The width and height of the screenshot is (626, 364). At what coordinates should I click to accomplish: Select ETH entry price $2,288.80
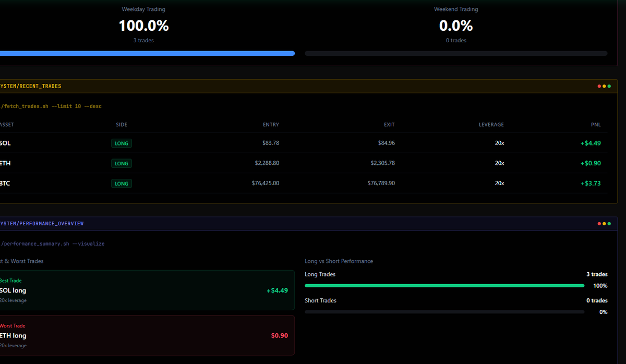(267, 163)
